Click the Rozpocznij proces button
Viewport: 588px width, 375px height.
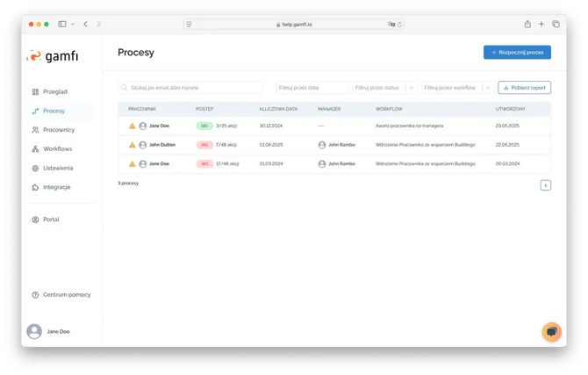pos(517,53)
